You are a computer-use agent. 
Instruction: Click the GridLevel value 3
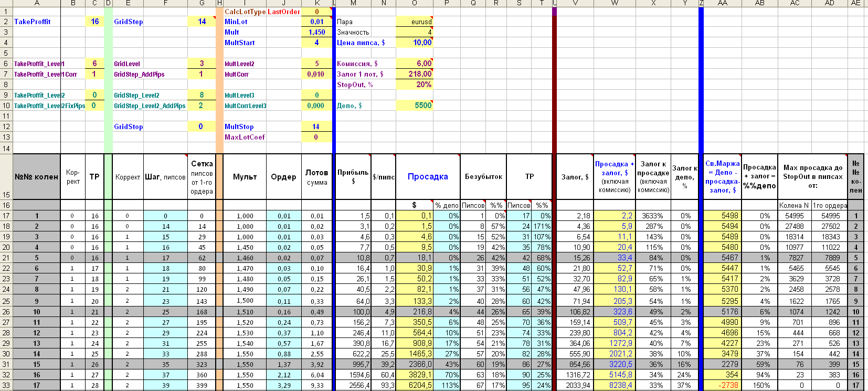tap(202, 64)
